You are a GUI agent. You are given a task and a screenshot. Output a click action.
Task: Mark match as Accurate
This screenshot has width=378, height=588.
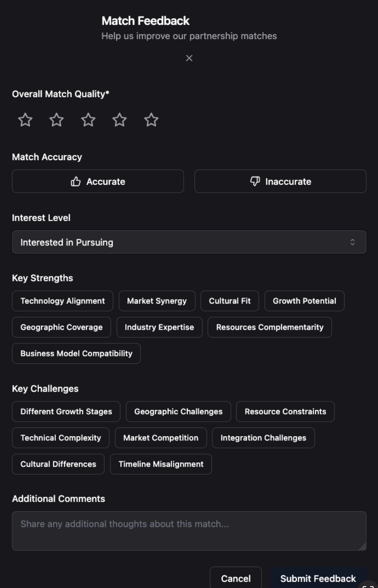(98, 181)
